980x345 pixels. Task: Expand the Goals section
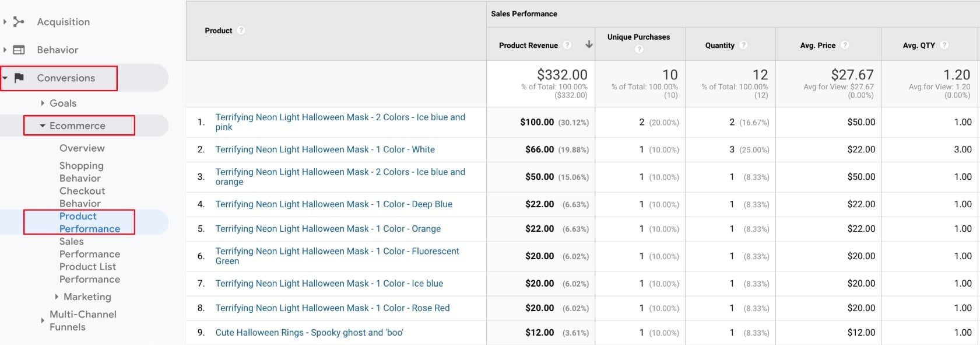[x=43, y=103]
